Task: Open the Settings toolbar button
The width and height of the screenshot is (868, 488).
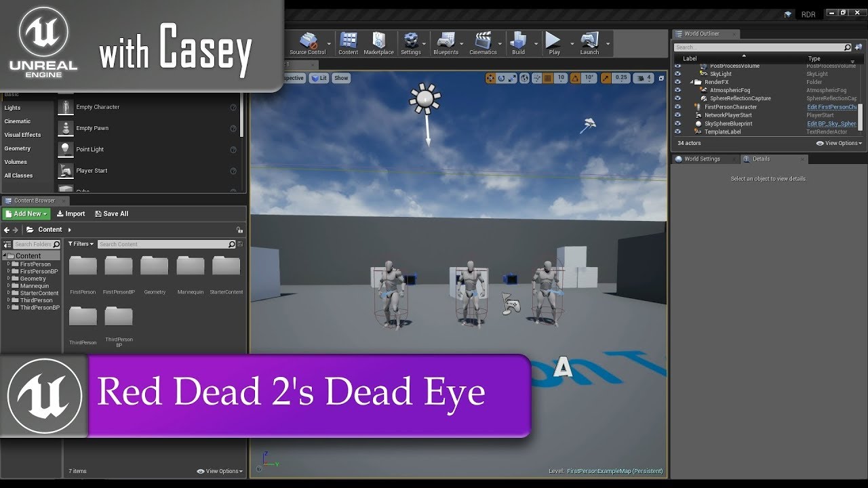Action: (x=410, y=43)
